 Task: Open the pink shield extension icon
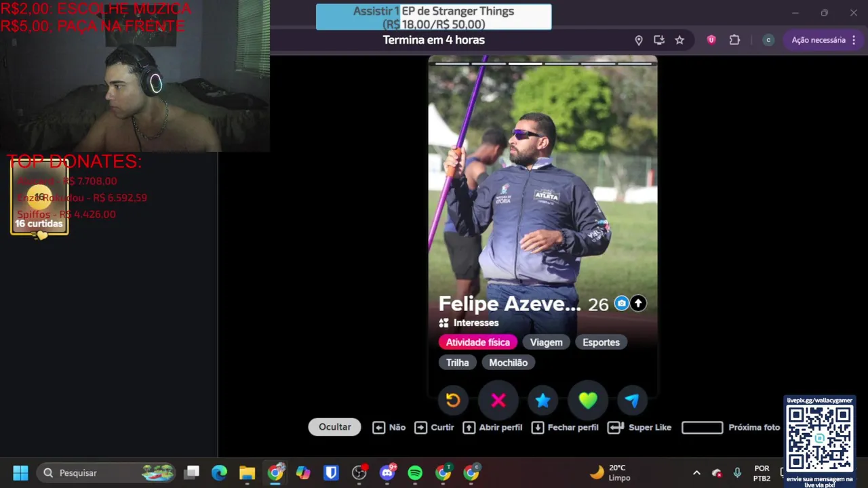coord(711,40)
